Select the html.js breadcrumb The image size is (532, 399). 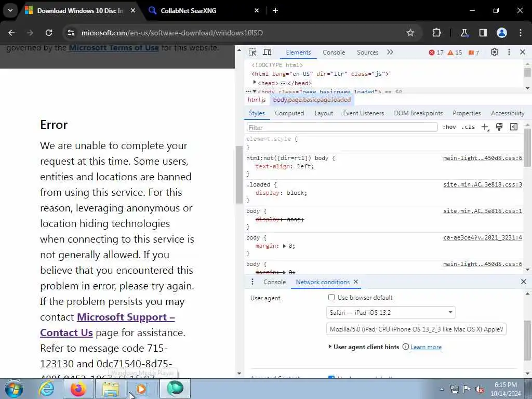tap(257, 100)
